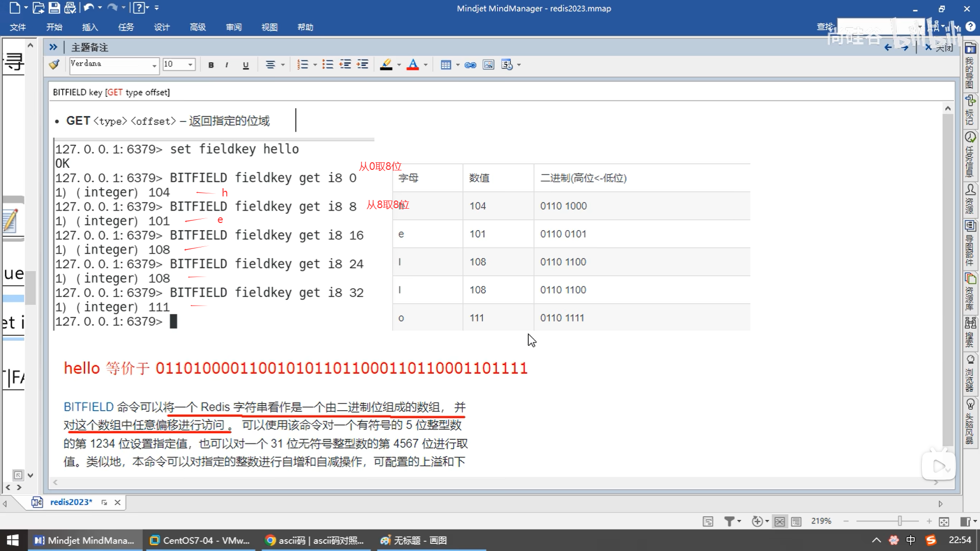The height and width of the screenshot is (551, 980).
Task: Open CentOS7-04 VMware from the taskbar
Action: (x=200, y=540)
